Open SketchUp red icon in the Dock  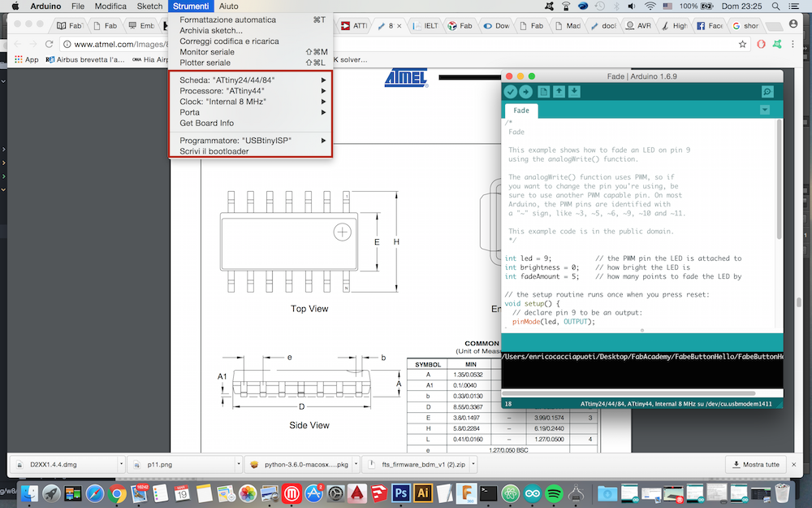pyautogui.click(x=379, y=493)
